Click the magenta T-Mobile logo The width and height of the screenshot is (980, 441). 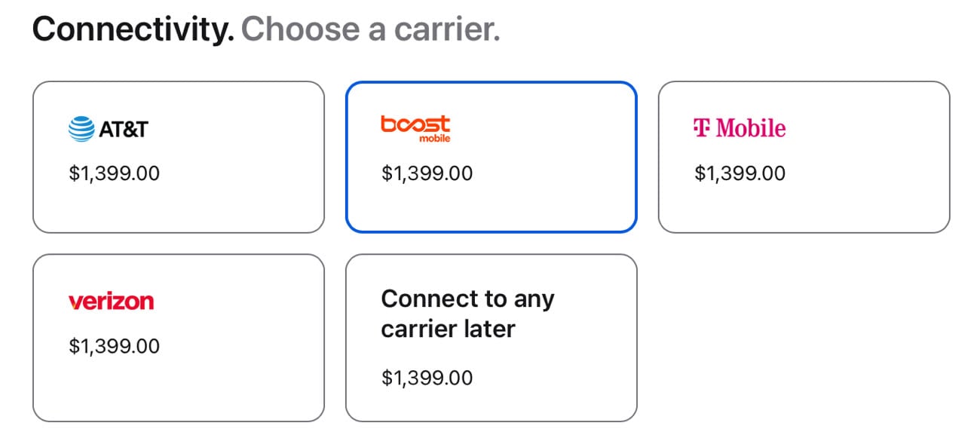[x=740, y=128]
